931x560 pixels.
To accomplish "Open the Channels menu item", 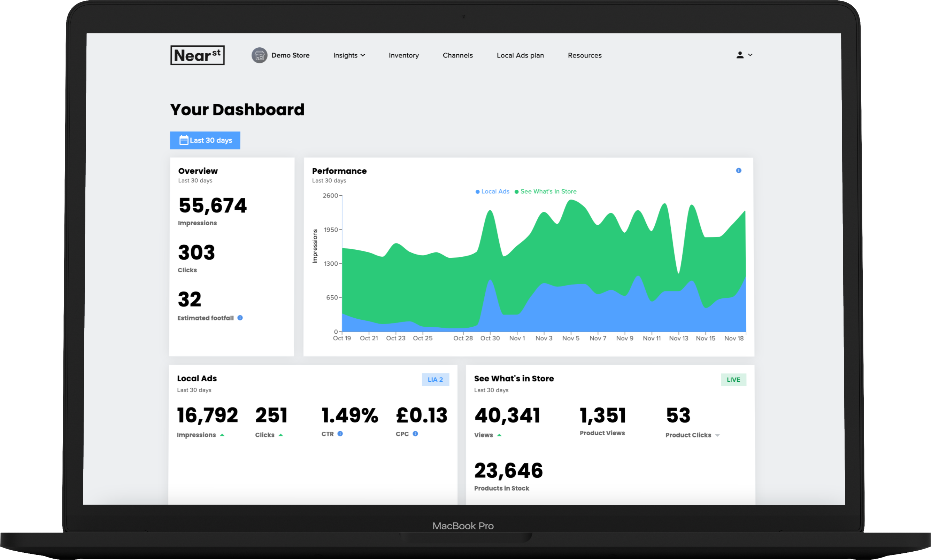I will (458, 55).
